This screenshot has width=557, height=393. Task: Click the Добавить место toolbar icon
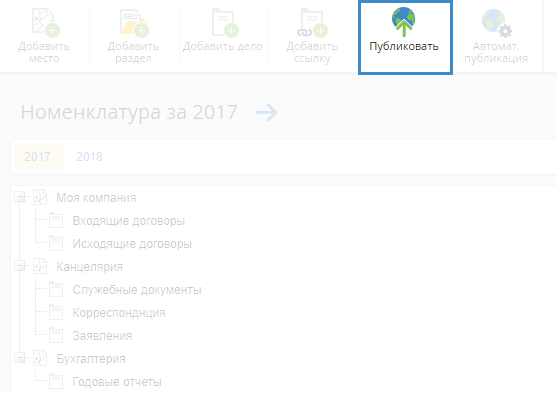point(45,23)
